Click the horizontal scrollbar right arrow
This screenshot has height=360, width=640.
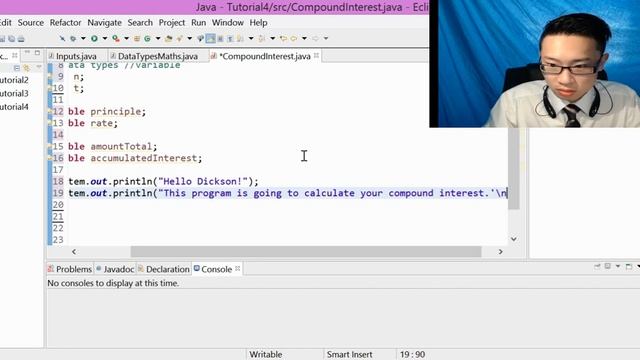pos(500,252)
